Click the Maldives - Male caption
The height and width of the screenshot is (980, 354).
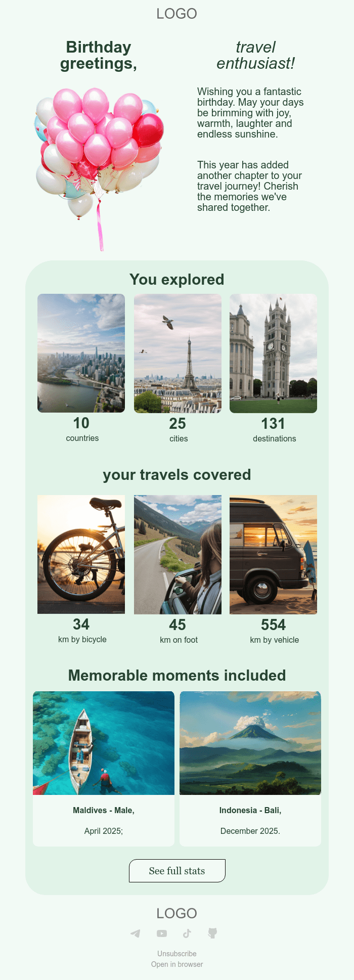point(104,810)
